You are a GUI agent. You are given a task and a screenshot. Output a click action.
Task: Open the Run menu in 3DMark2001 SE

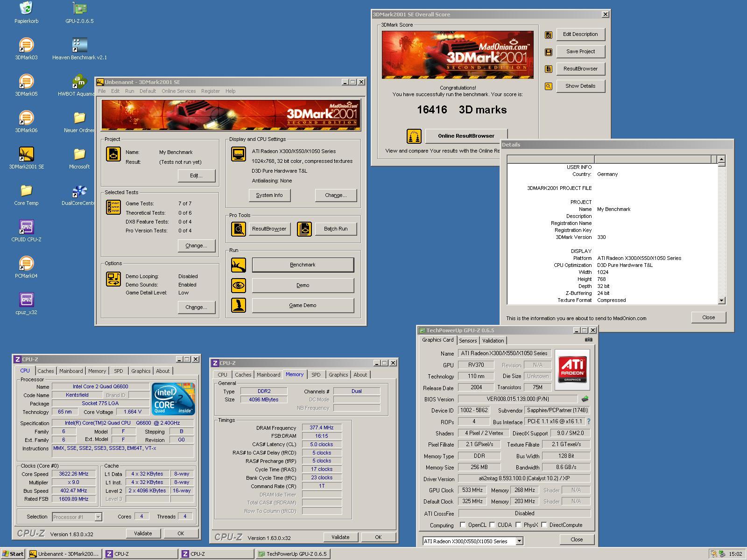pos(129,91)
